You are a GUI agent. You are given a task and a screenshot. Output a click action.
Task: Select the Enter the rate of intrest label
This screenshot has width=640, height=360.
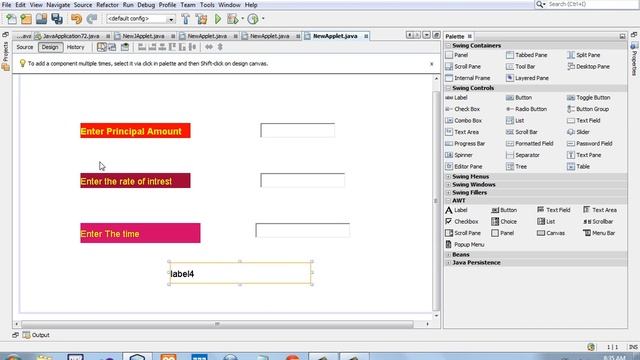point(135,181)
